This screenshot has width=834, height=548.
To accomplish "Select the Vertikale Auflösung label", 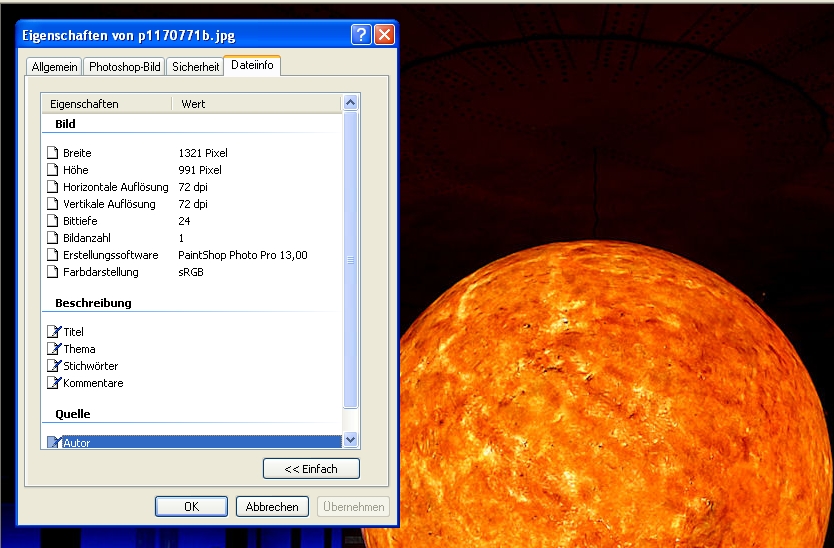I will coord(109,204).
